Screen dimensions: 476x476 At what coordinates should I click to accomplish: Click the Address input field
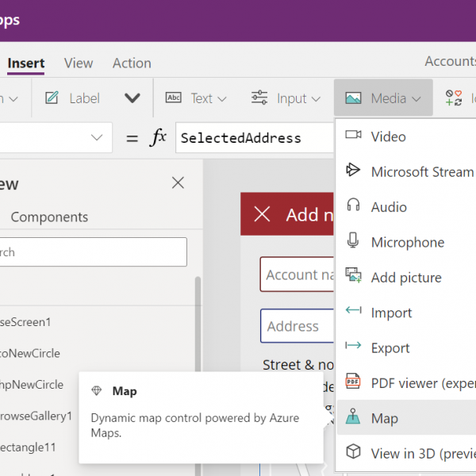click(x=297, y=326)
